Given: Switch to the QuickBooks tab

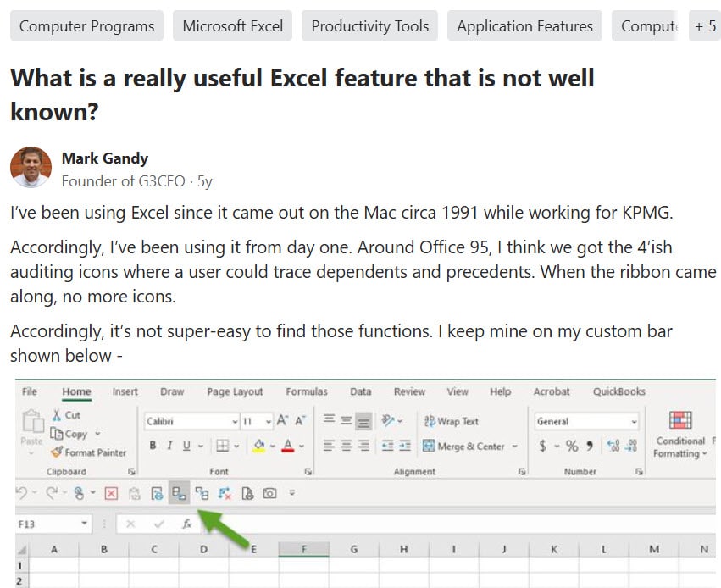Looking at the screenshot, I should tap(618, 391).
